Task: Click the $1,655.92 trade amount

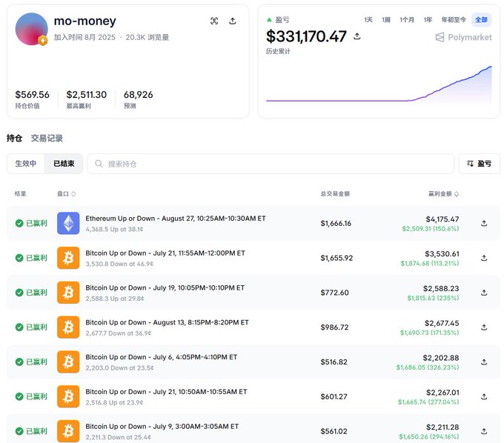Action: pyautogui.click(x=336, y=258)
